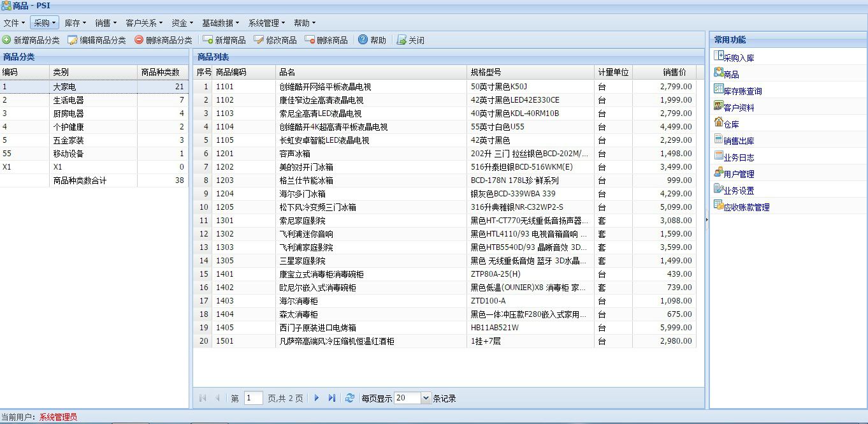Open the 帮助 menu in menu bar
This screenshot has width=868, height=424.
pyautogui.click(x=305, y=23)
